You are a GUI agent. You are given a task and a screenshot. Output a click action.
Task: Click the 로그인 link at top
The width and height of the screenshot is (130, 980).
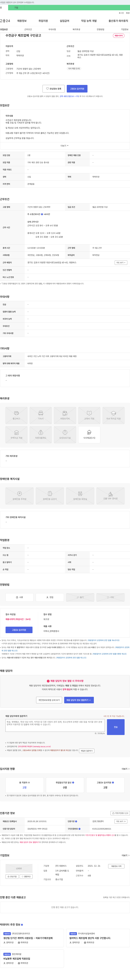[x=121, y=13]
